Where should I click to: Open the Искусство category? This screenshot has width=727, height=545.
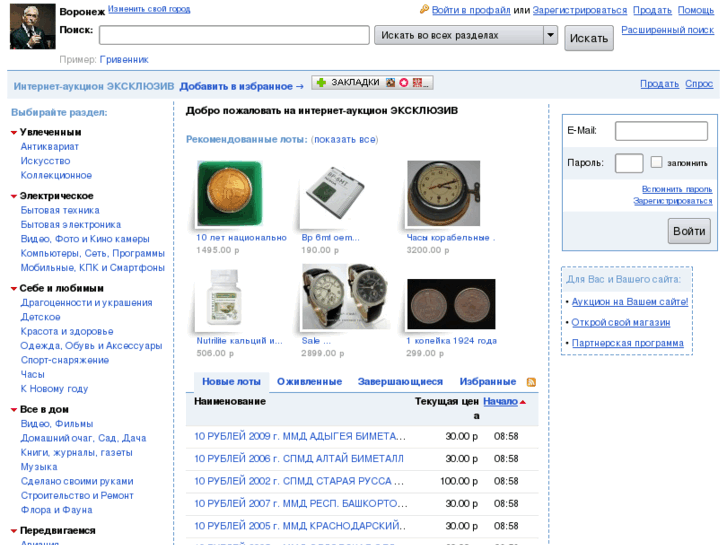pos(45,161)
